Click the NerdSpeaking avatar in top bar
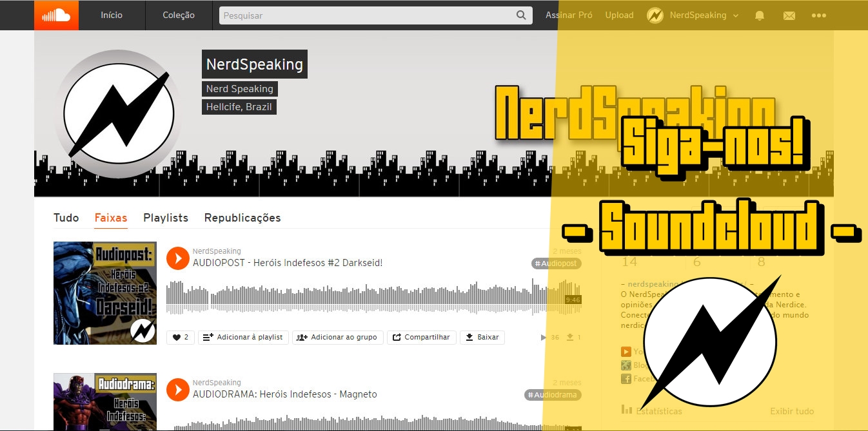868x431 pixels. tap(655, 15)
